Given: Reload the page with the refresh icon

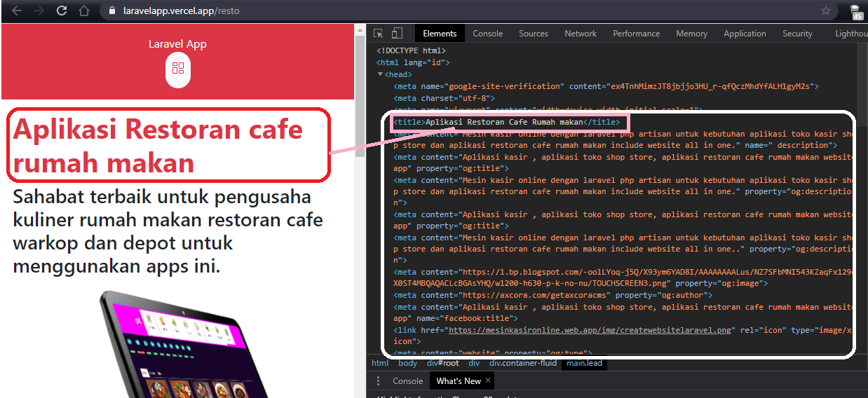Looking at the screenshot, I should point(62,11).
